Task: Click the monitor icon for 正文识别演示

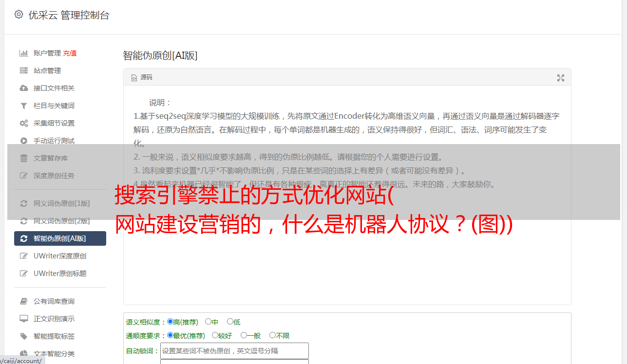Action: coord(23,319)
